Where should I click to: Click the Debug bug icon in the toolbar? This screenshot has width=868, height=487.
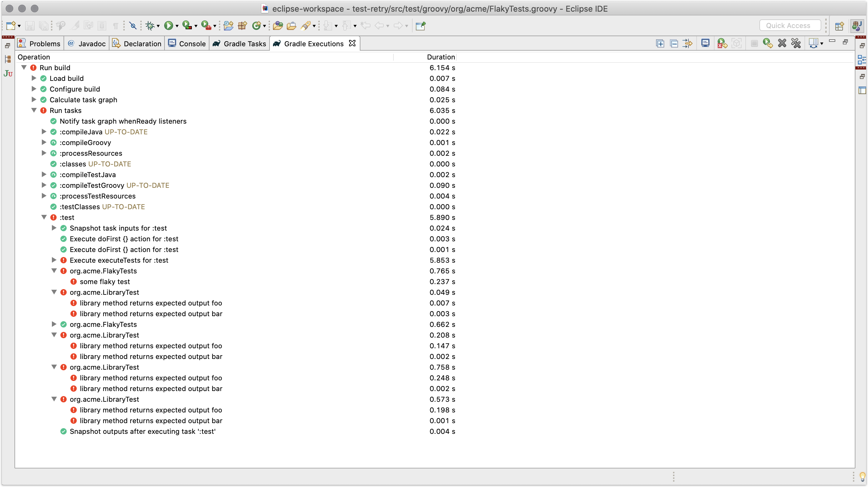coord(150,25)
